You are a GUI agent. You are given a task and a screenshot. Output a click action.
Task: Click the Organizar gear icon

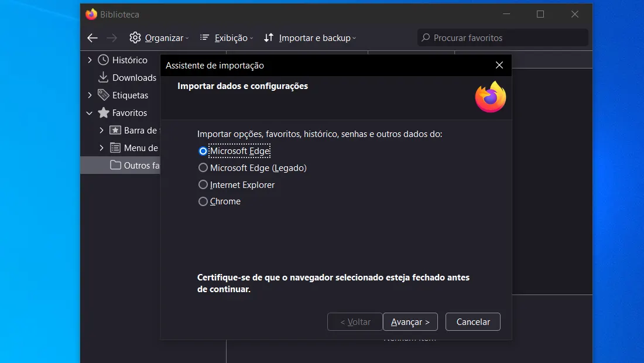coord(135,37)
